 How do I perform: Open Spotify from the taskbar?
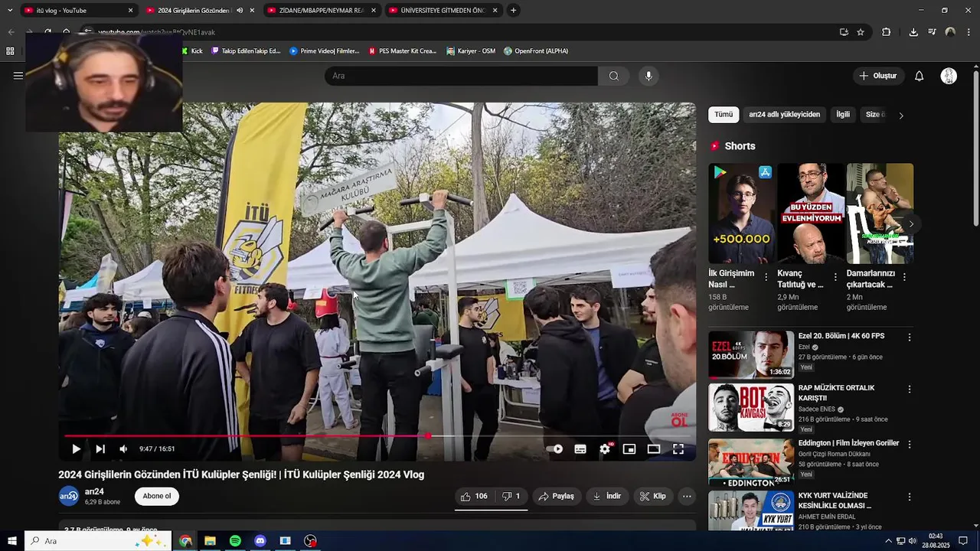tap(235, 541)
